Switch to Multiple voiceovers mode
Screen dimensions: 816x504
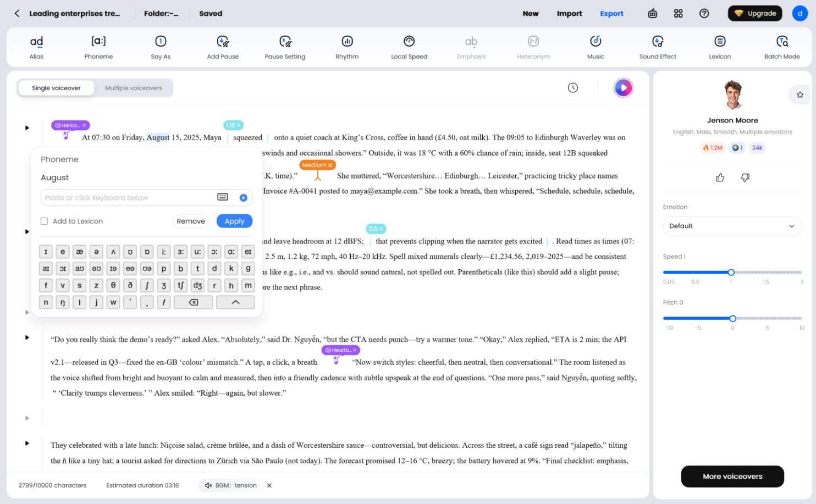pyautogui.click(x=134, y=88)
